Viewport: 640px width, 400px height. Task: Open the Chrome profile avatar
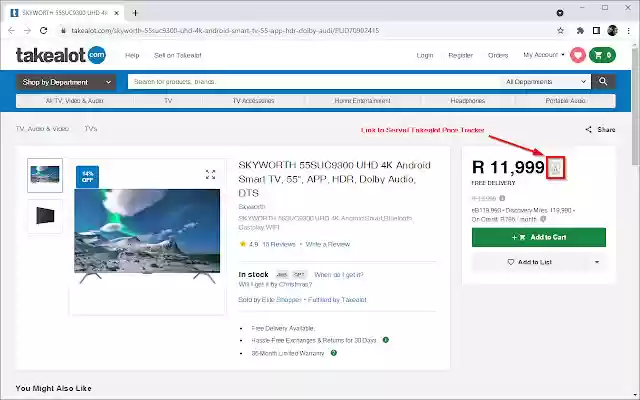tap(612, 31)
